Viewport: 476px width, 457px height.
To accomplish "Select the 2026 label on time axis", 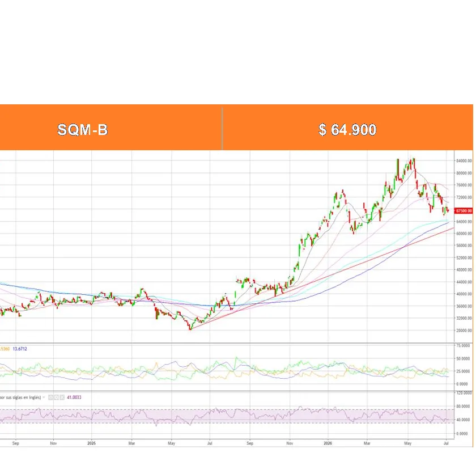I will 328,443.
